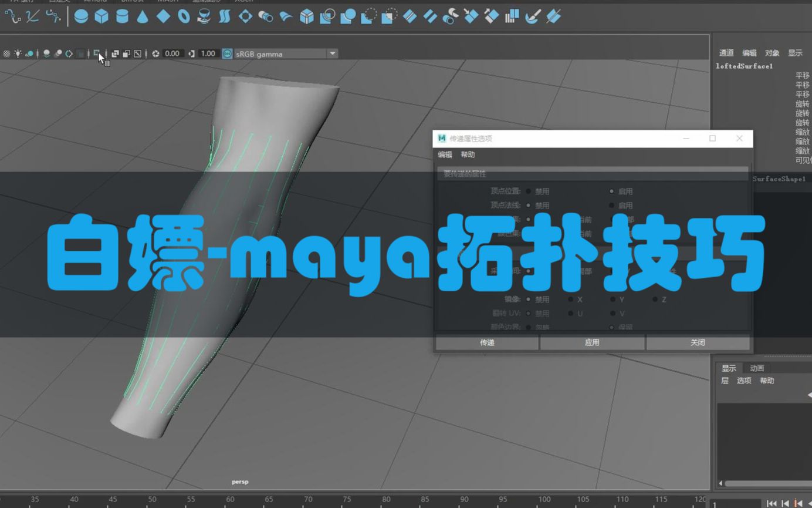Click the Extrude surface shelf icon
The width and height of the screenshot is (812, 508).
pyautogui.click(x=266, y=16)
